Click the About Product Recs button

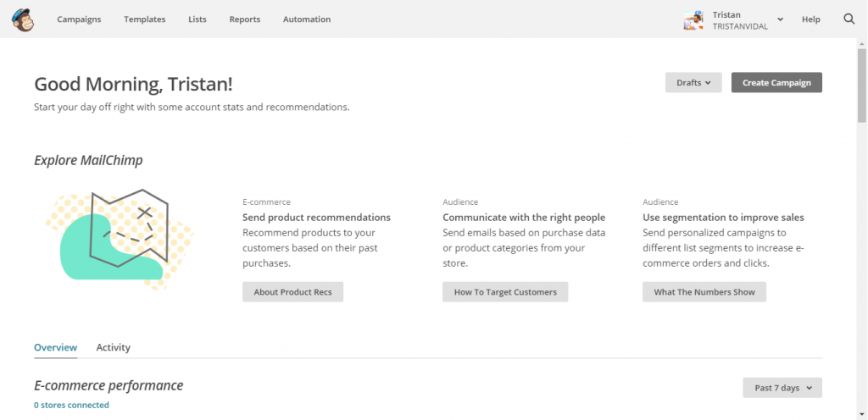point(292,292)
